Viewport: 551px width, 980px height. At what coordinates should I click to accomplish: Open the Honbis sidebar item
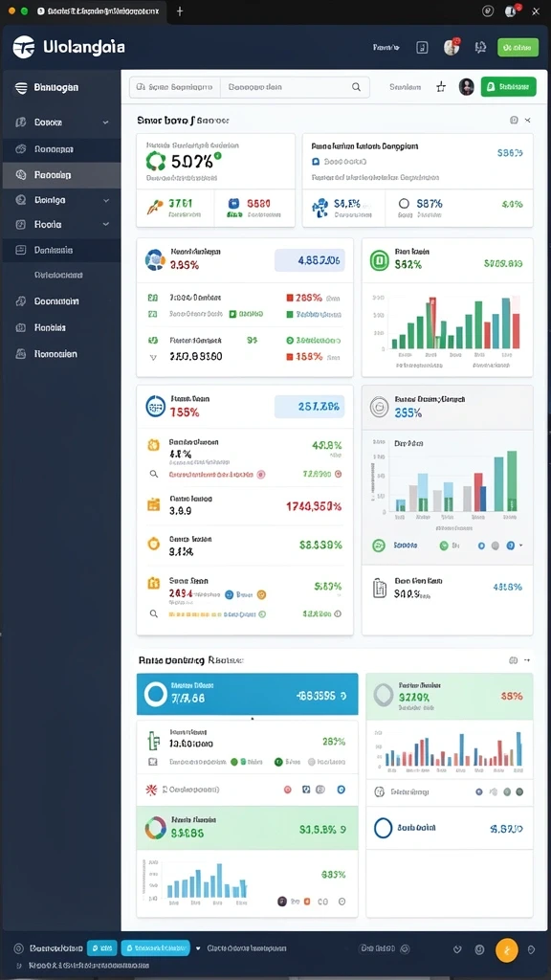point(60,327)
